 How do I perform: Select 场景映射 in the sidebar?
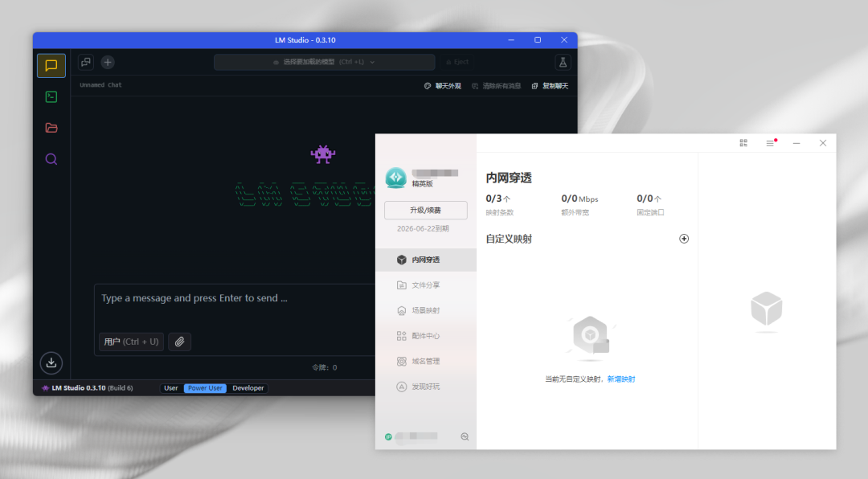pyautogui.click(x=426, y=311)
